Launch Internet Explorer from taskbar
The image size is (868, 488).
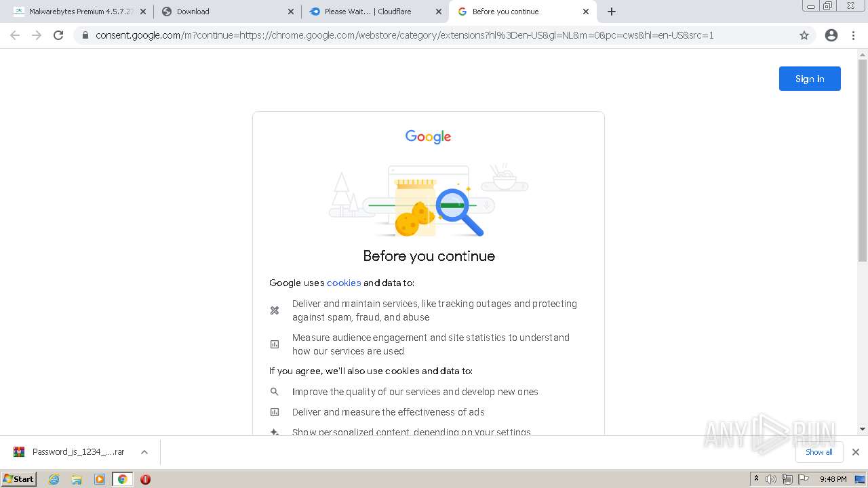pyautogui.click(x=54, y=479)
